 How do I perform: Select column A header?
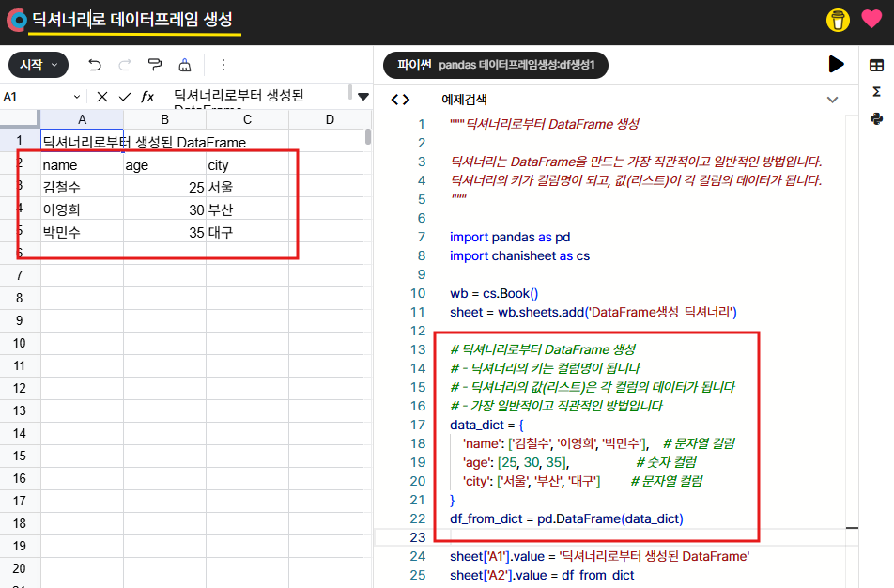pos(82,119)
